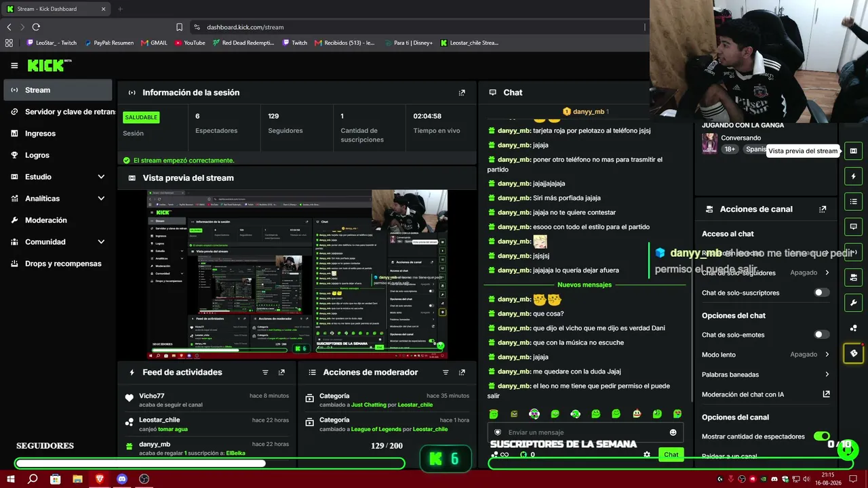Open Moderación del chat con IA external link

click(x=826, y=394)
